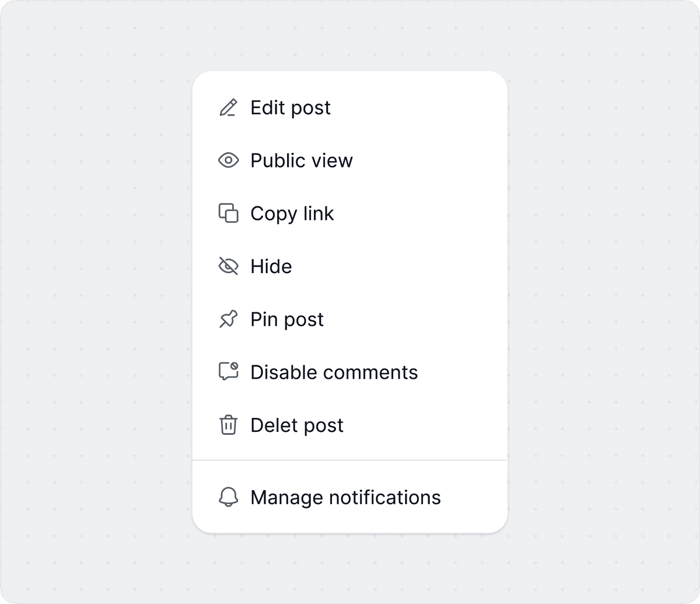Click the crossed-out eye icon beside Hide

(x=229, y=266)
